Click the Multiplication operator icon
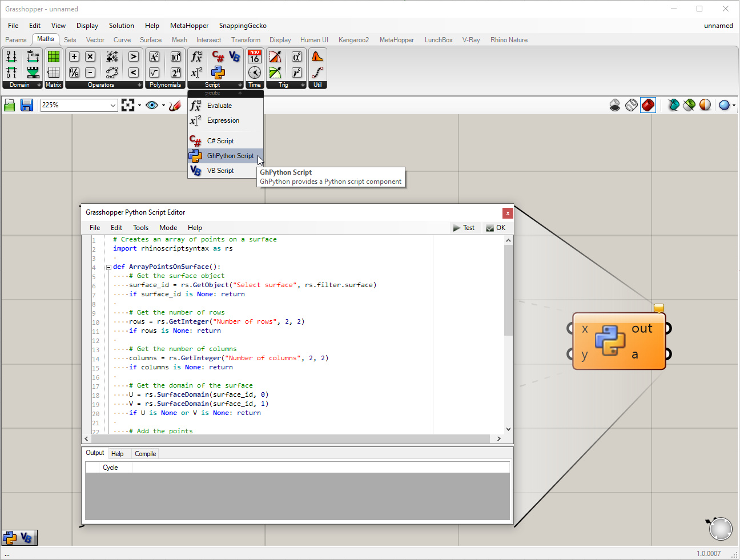This screenshot has height=560, width=740. (x=90, y=57)
